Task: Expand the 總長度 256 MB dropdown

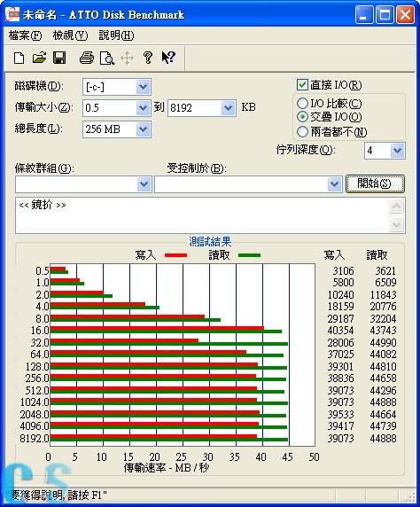Action: click(144, 129)
